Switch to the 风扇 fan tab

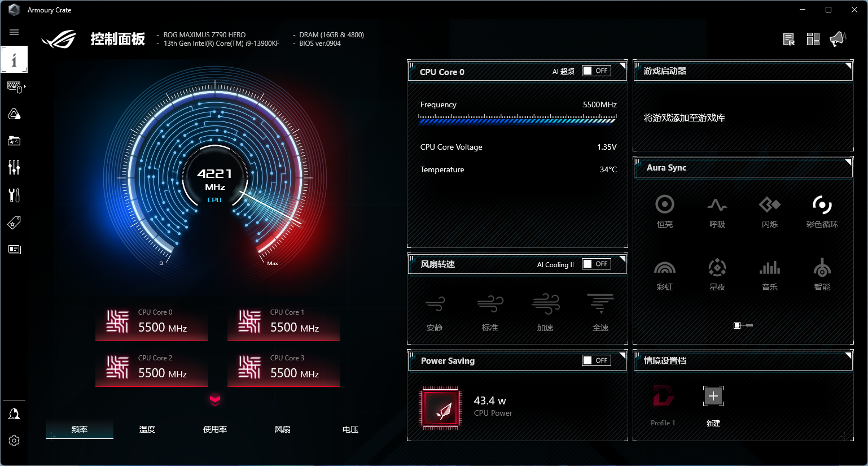point(283,429)
